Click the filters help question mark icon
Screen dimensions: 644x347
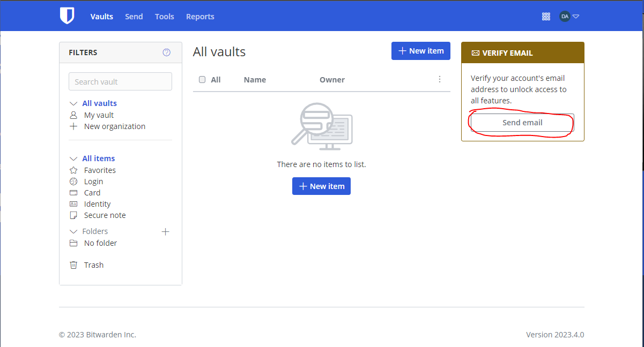pyautogui.click(x=166, y=52)
